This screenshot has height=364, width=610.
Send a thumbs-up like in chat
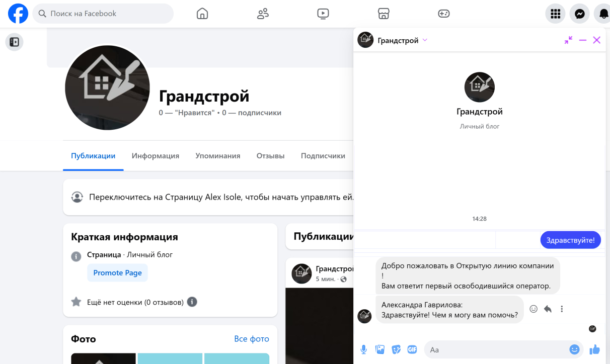point(594,349)
